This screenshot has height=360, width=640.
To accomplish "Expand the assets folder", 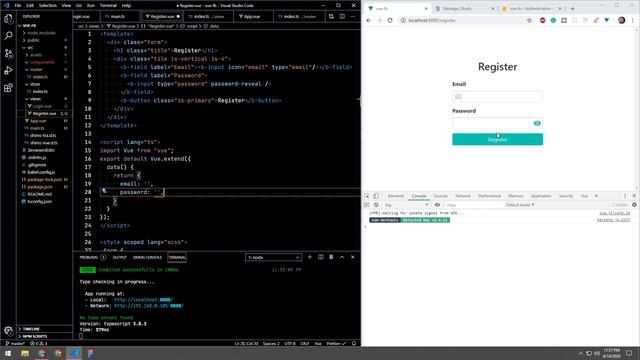I will coord(36,55).
